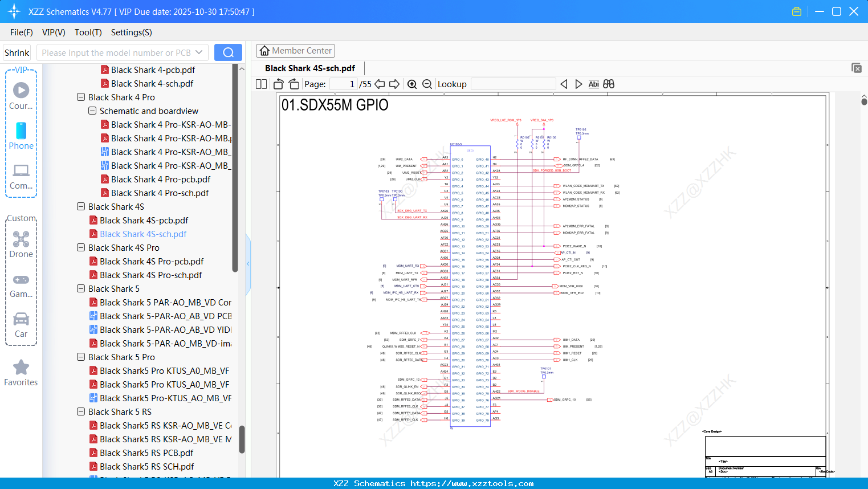
Task: Click the page number field
Action: click(x=344, y=84)
